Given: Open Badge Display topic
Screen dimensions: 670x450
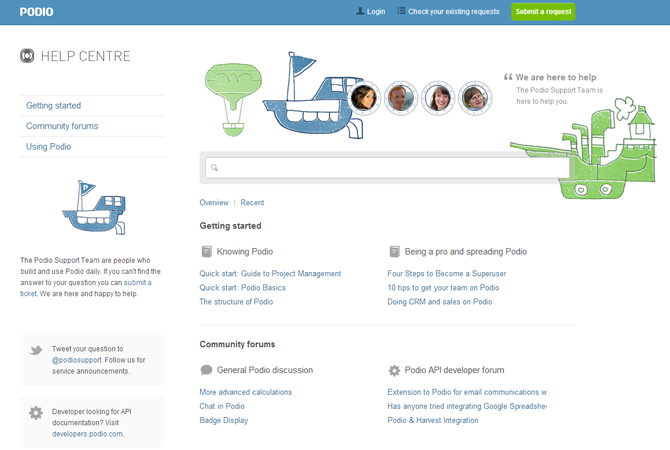Looking at the screenshot, I should click(x=223, y=420).
